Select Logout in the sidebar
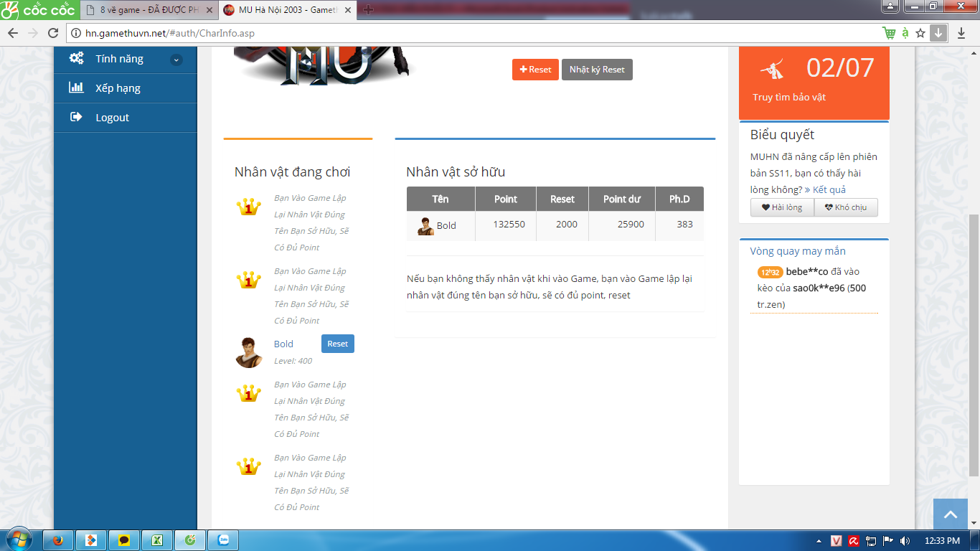Screen dimensions: 980x551 (x=112, y=118)
